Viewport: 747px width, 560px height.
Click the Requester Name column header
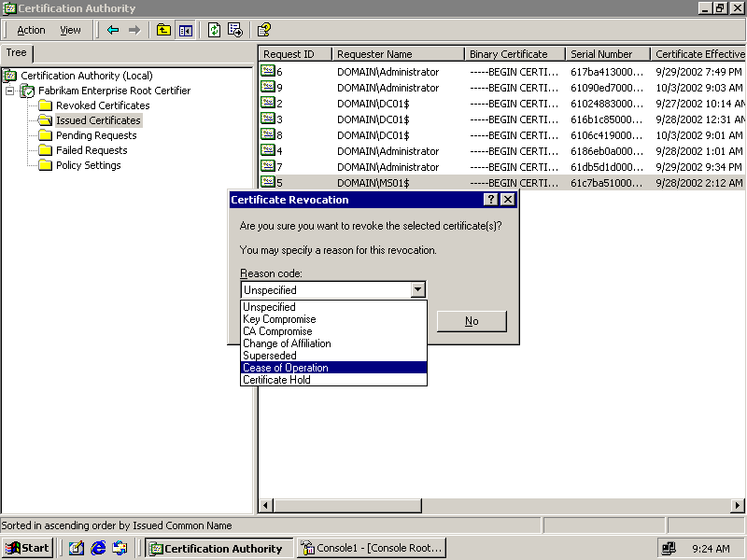tap(398, 54)
